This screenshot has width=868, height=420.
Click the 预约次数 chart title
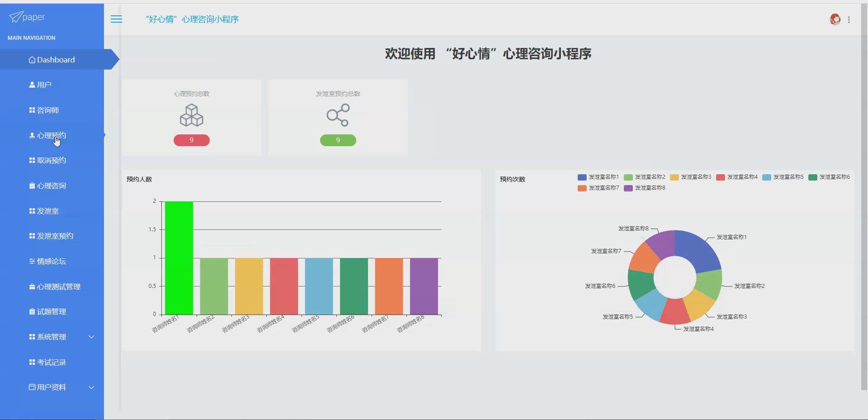click(513, 179)
